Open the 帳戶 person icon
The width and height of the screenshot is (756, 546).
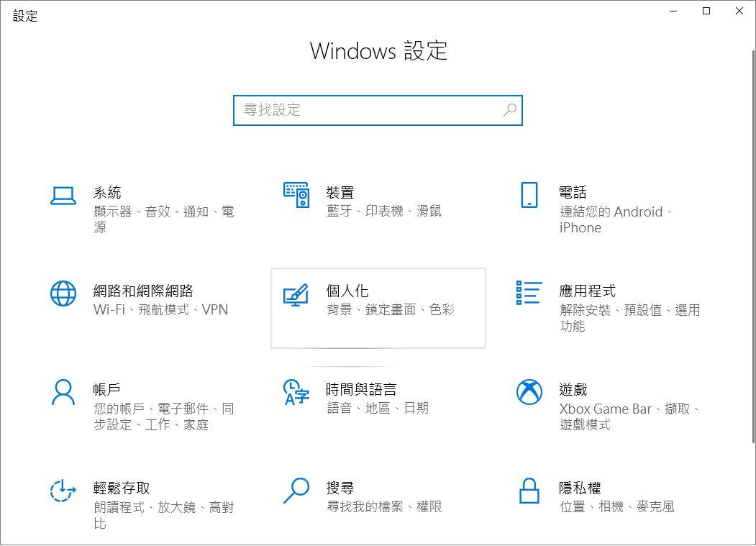click(x=63, y=392)
